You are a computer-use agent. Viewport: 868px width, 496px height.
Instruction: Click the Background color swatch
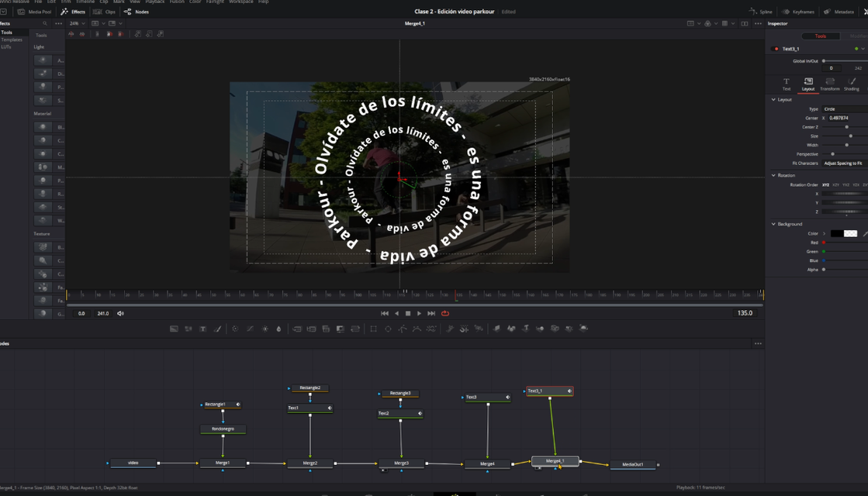pyautogui.click(x=836, y=233)
